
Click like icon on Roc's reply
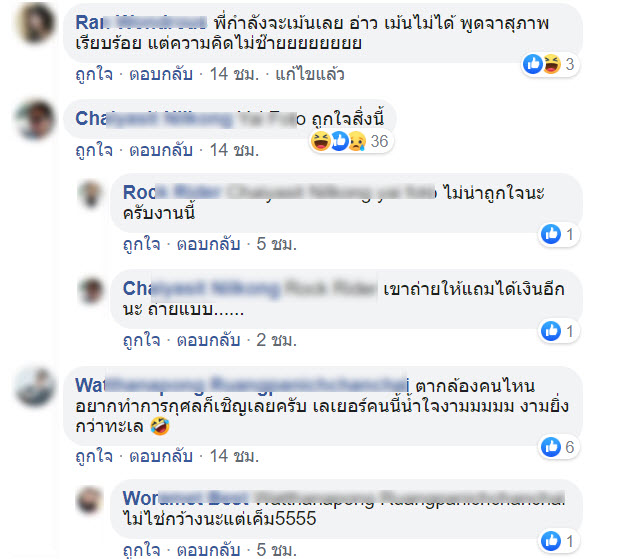[551, 234]
